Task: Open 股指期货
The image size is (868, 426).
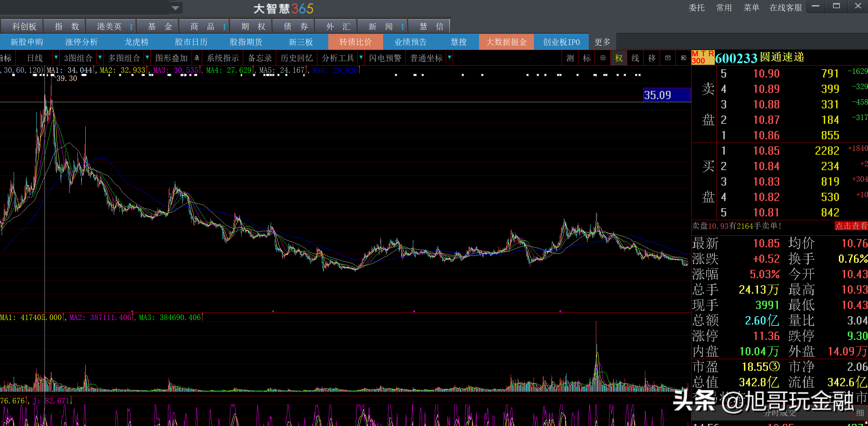Action: [x=246, y=42]
